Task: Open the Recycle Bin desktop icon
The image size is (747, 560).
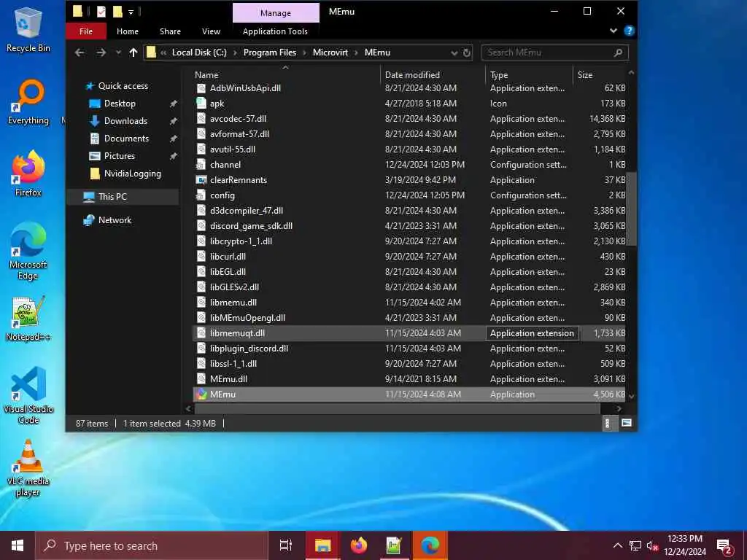Action: [x=28, y=29]
